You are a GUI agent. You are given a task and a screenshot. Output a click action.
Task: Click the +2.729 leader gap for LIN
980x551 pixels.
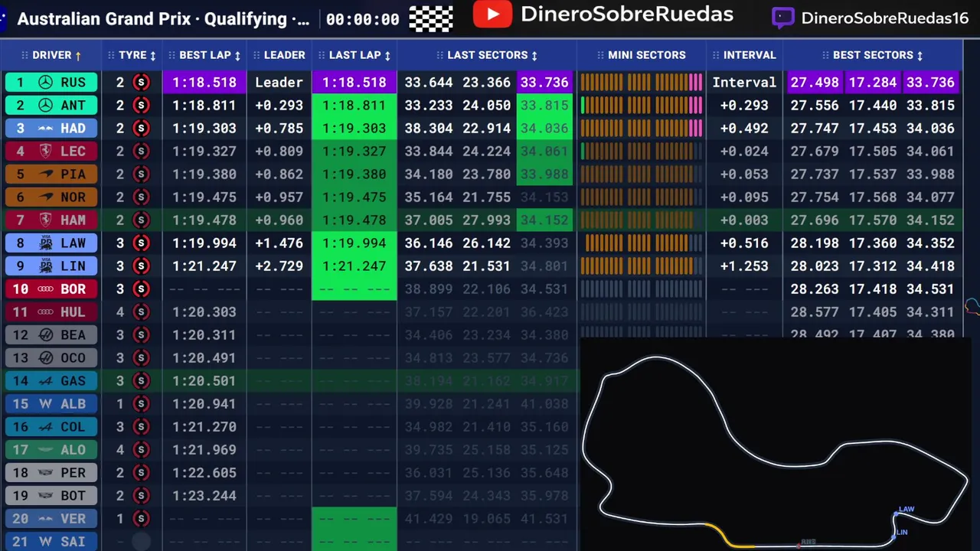coord(279,266)
